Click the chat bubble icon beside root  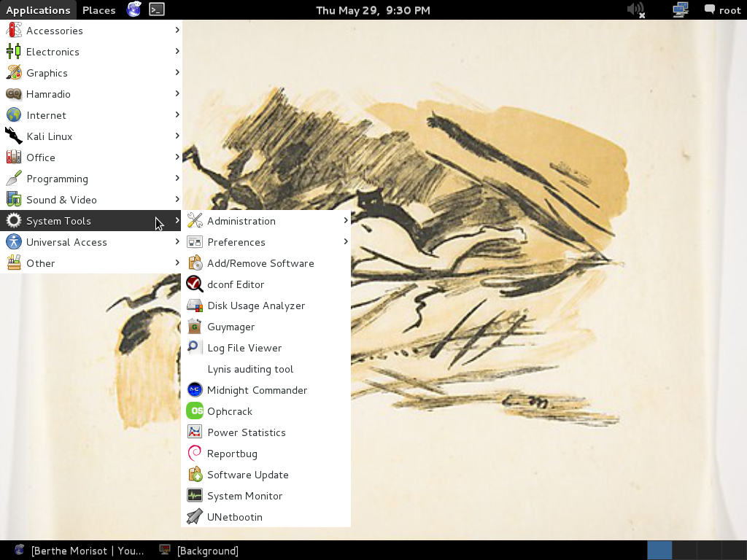(x=709, y=9)
